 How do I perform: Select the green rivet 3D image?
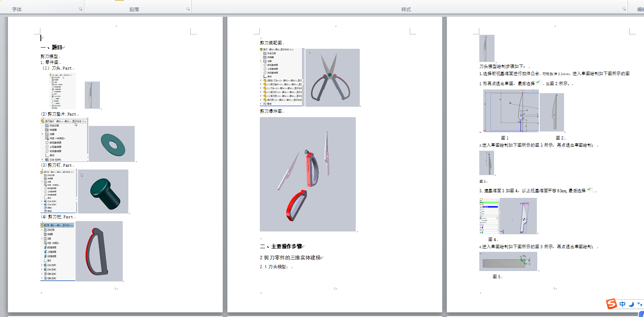(103, 191)
